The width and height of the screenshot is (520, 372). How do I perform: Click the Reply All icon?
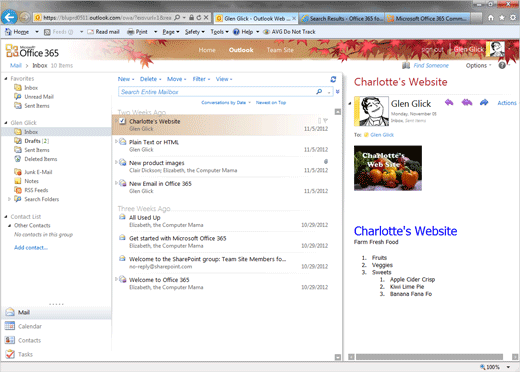coord(467,102)
